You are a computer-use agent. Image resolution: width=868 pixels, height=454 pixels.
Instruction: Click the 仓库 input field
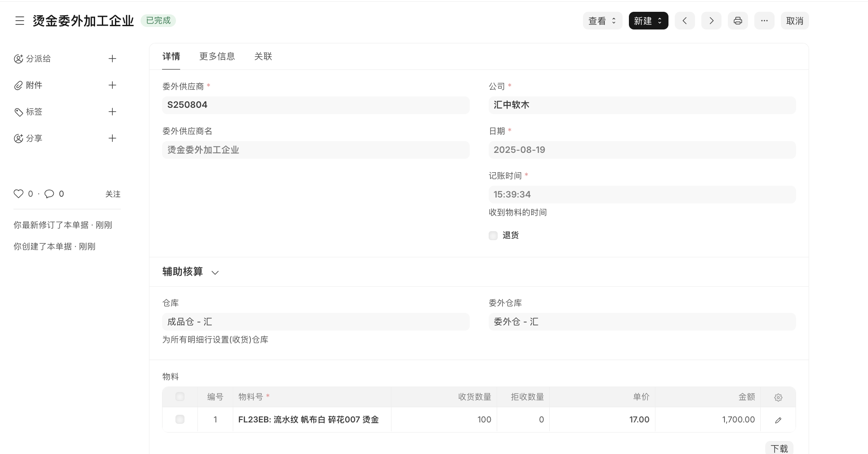click(316, 322)
